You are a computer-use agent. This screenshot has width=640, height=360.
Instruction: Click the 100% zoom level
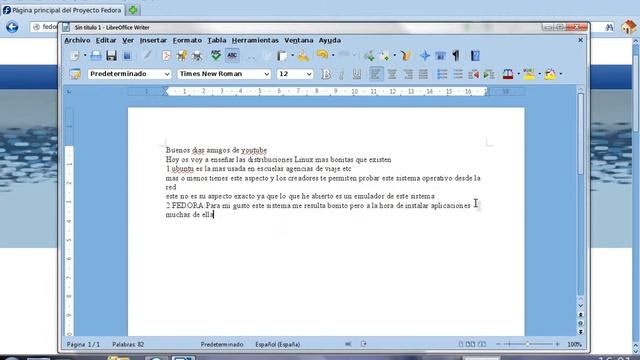pos(574,344)
